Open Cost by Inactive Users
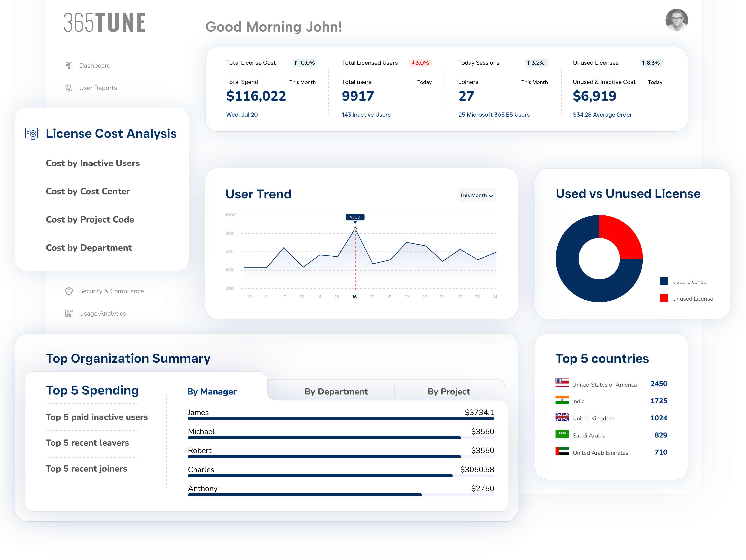This screenshot has width=746, height=560. (93, 163)
